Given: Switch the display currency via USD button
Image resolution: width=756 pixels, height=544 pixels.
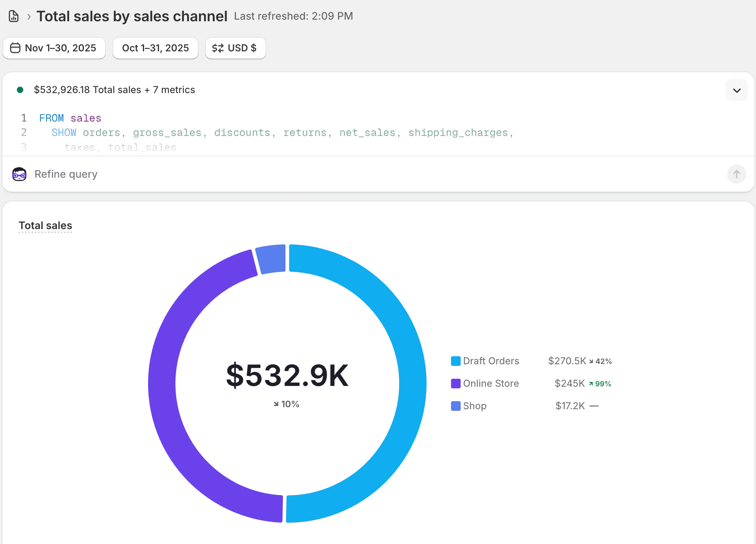Looking at the screenshot, I should pyautogui.click(x=236, y=48).
